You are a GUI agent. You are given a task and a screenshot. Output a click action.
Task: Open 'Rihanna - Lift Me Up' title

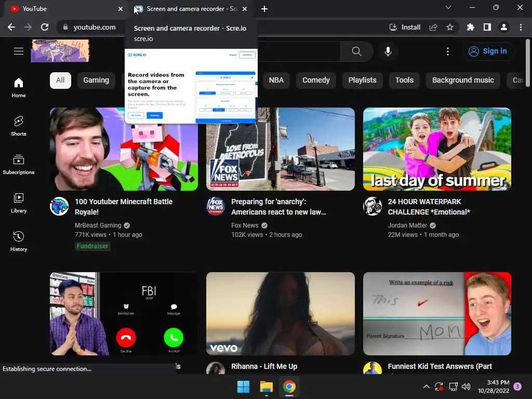click(x=264, y=366)
